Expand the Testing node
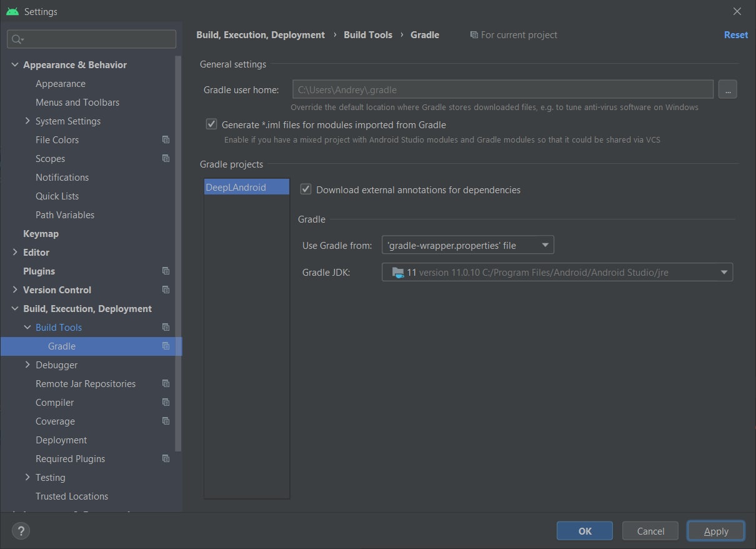Viewport: 756px width, 549px height. [x=27, y=477]
